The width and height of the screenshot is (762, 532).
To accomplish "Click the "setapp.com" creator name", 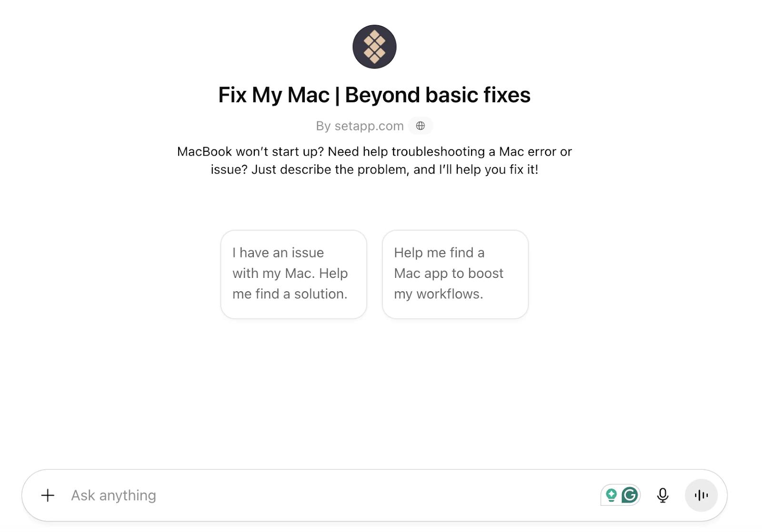I will (369, 126).
